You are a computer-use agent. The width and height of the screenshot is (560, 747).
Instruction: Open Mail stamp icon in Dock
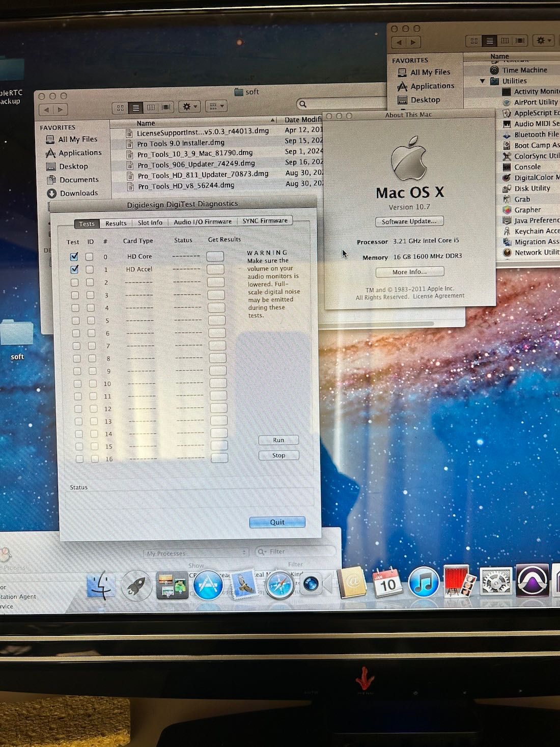pos(245,583)
